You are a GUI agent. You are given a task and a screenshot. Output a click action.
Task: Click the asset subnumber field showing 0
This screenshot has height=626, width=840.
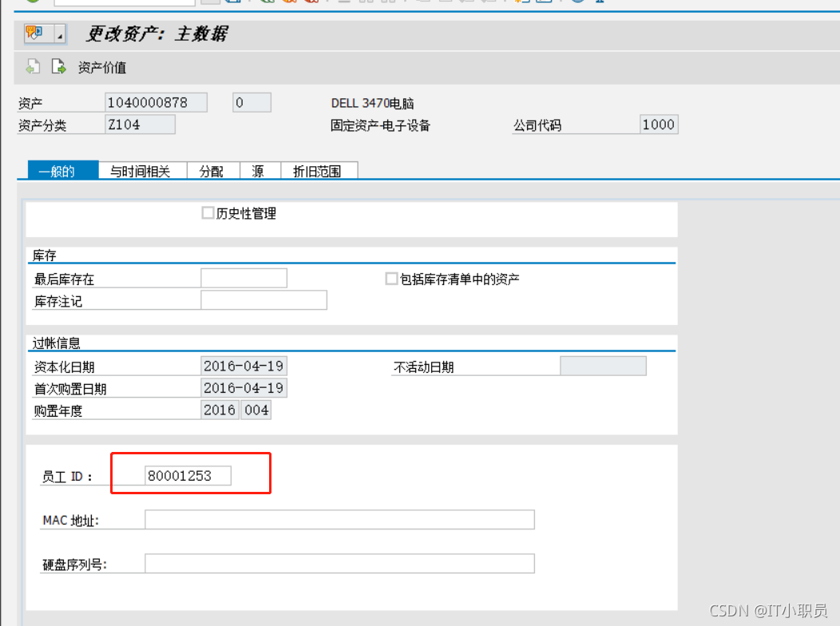pos(252,102)
